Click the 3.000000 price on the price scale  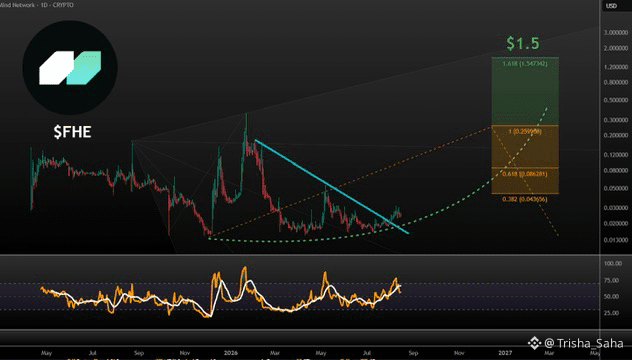pyautogui.click(x=616, y=33)
